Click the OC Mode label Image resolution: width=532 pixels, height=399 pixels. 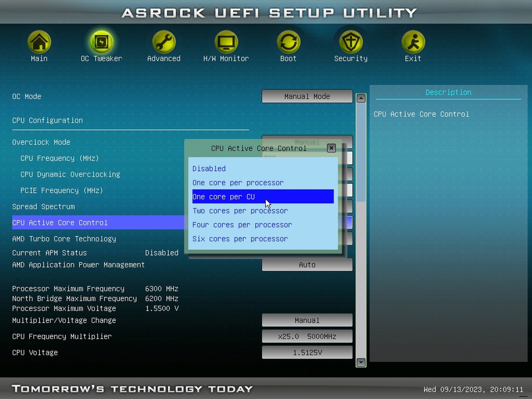pyautogui.click(x=27, y=96)
